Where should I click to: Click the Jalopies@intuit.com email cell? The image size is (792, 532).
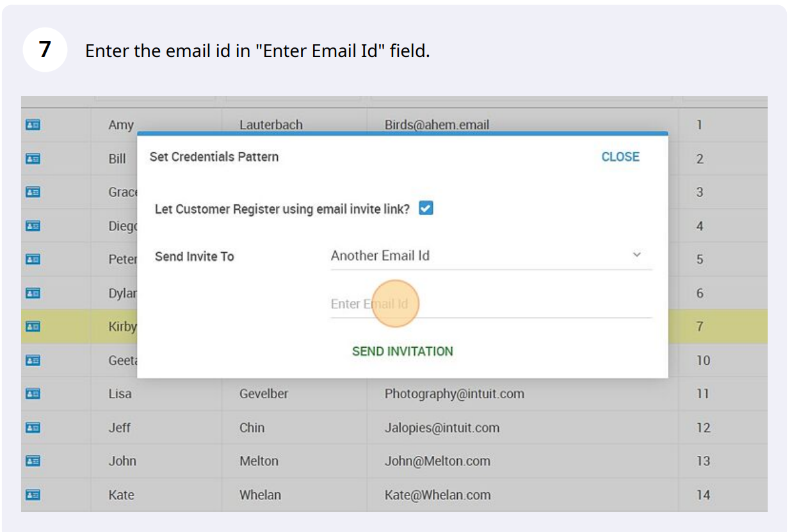point(442,428)
